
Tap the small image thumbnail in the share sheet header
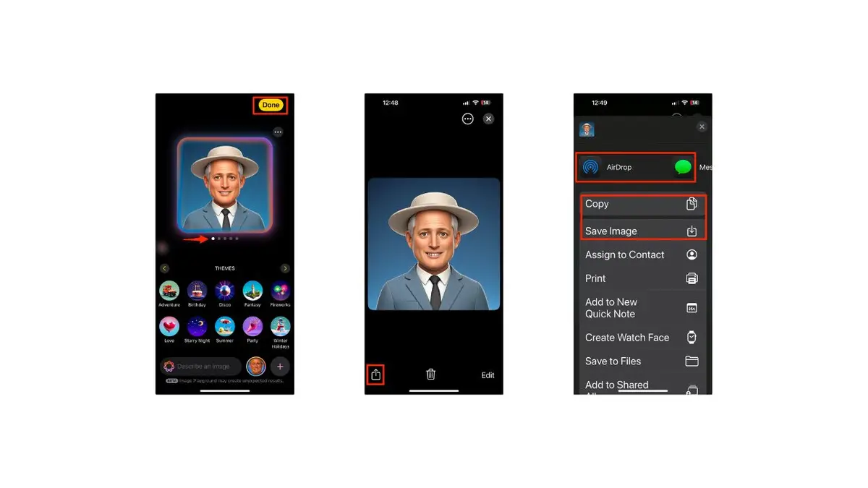coord(587,130)
